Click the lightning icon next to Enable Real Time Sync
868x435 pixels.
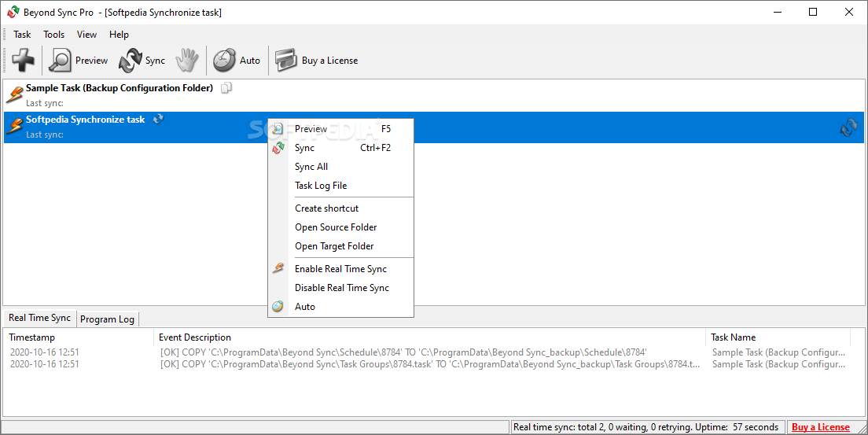click(278, 268)
